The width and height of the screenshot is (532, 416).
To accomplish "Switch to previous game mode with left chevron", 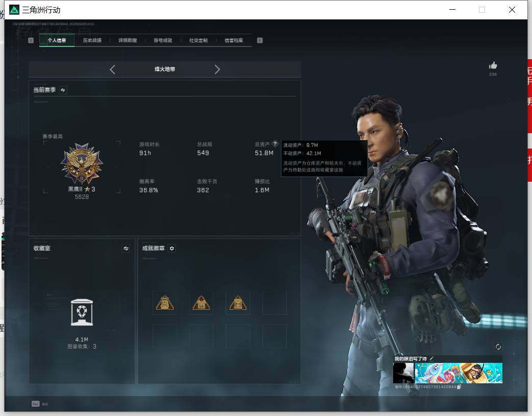I will point(113,69).
